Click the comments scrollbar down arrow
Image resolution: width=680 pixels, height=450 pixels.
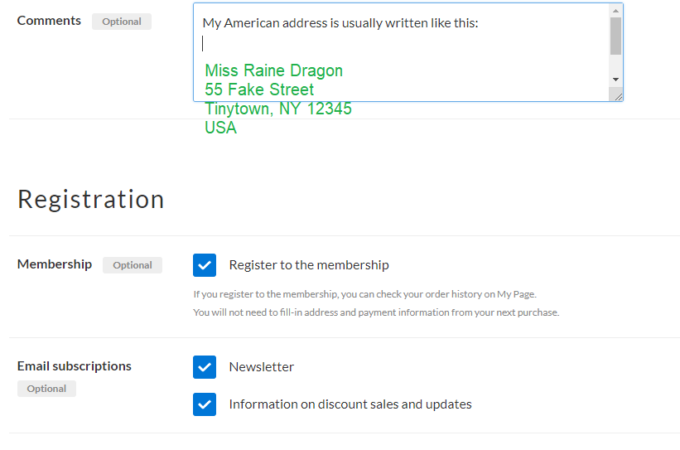[x=616, y=78]
